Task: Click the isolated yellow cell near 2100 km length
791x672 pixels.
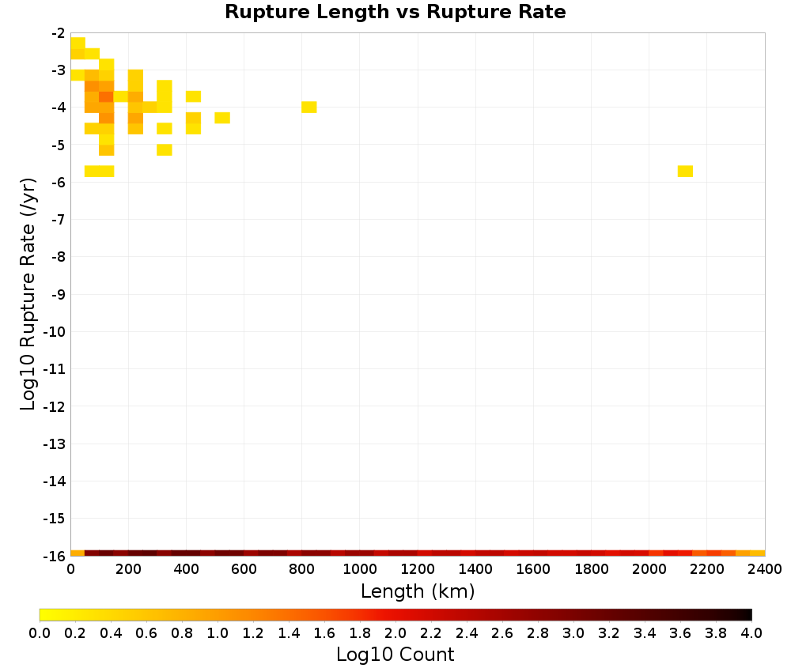Action: (685, 172)
